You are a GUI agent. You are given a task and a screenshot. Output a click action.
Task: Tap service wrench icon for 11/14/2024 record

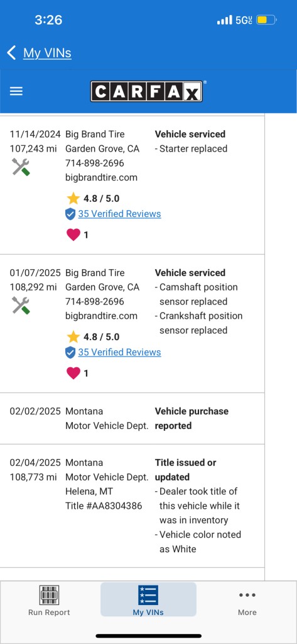21,167
